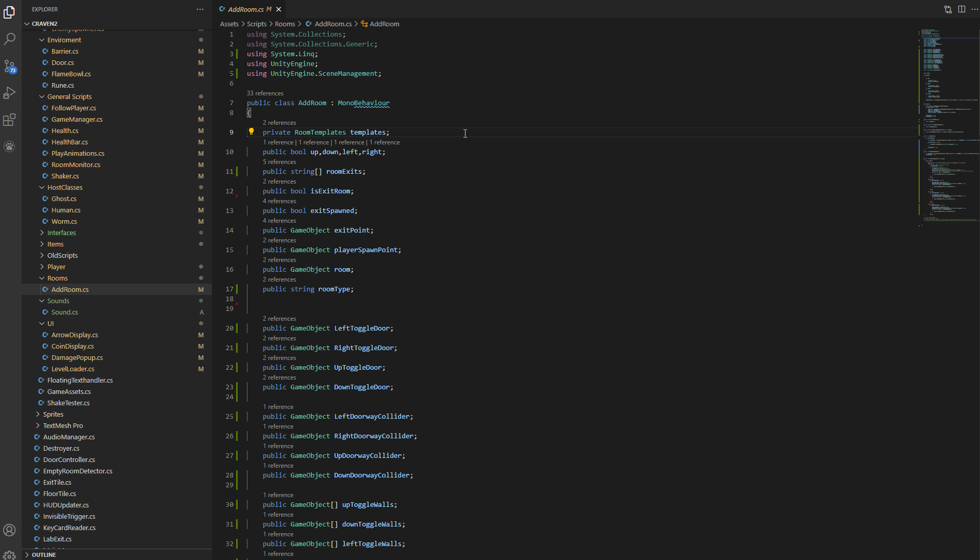Open Source Control view with 73 changes
Viewport: 980px width, 560px height.
pyautogui.click(x=9, y=66)
